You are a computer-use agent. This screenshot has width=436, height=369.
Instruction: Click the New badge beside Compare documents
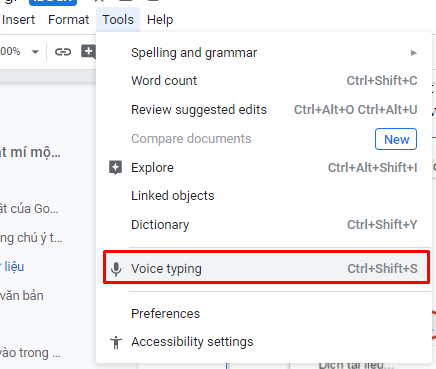pos(396,139)
